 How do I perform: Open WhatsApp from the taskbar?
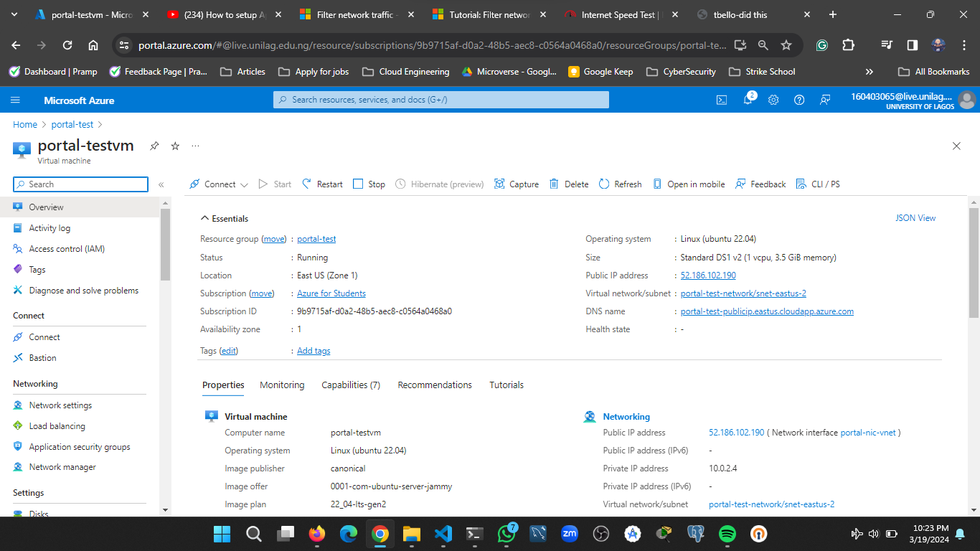coord(507,534)
